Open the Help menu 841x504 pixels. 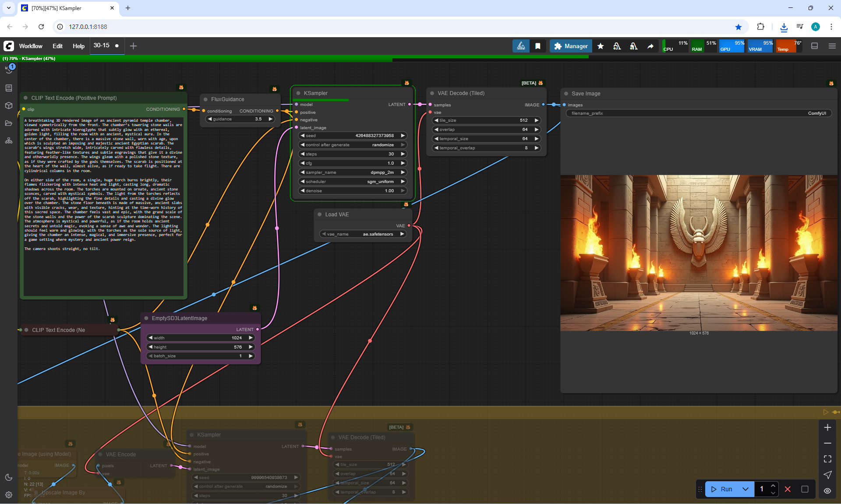click(78, 46)
